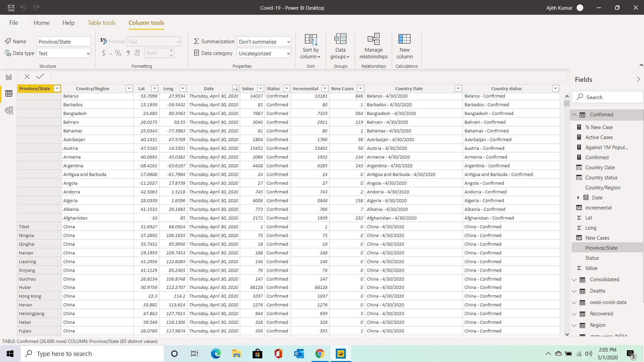Screen dimensions: 644x362
Task: Expand the Region table
Action: coord(574,325)
